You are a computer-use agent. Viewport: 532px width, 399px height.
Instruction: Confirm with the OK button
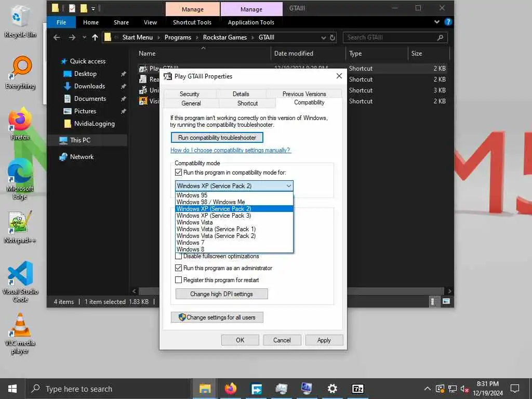(x=240, y=340)
